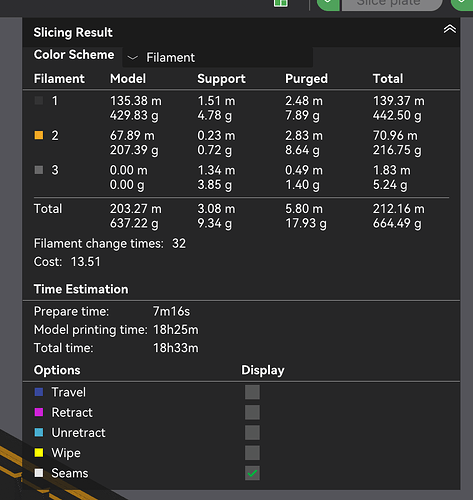Click Total time value 18h33m
The height and width of the screenshot is (500, 473).
point(176,348)
